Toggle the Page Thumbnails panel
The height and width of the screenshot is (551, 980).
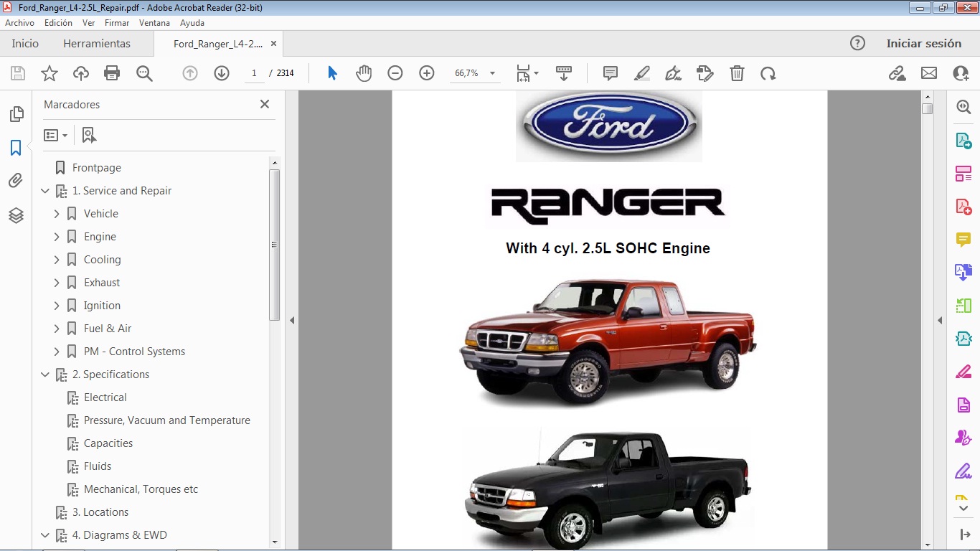click(x=16, y=113)
